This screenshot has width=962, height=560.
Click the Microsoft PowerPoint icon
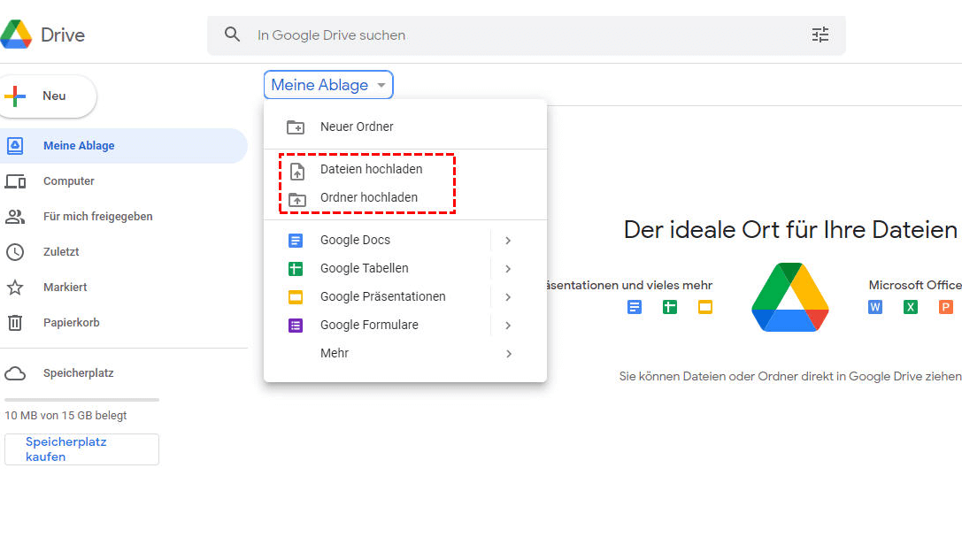(946, 307)
